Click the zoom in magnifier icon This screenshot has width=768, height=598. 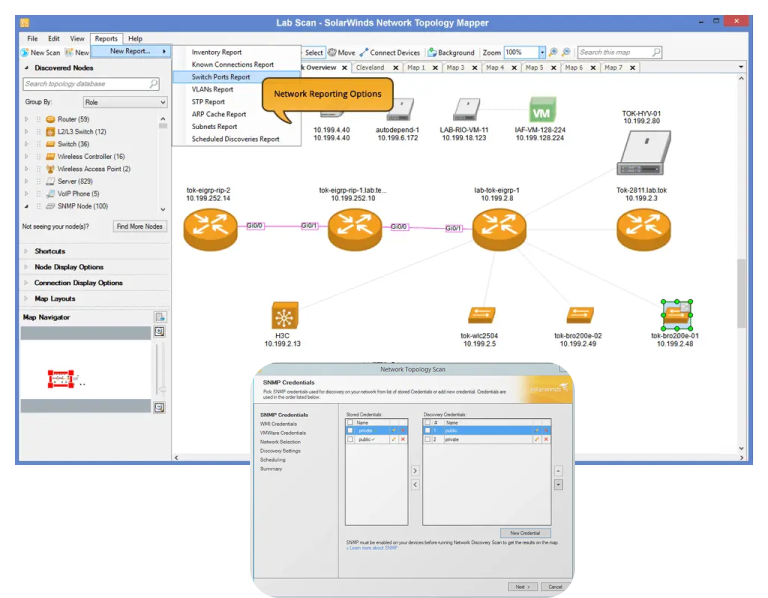(553, 52)
